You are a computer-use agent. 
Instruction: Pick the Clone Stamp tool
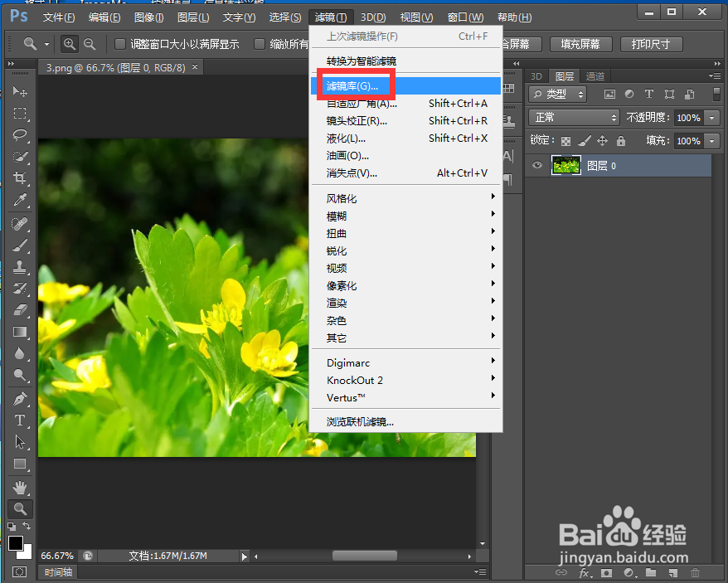20,267
